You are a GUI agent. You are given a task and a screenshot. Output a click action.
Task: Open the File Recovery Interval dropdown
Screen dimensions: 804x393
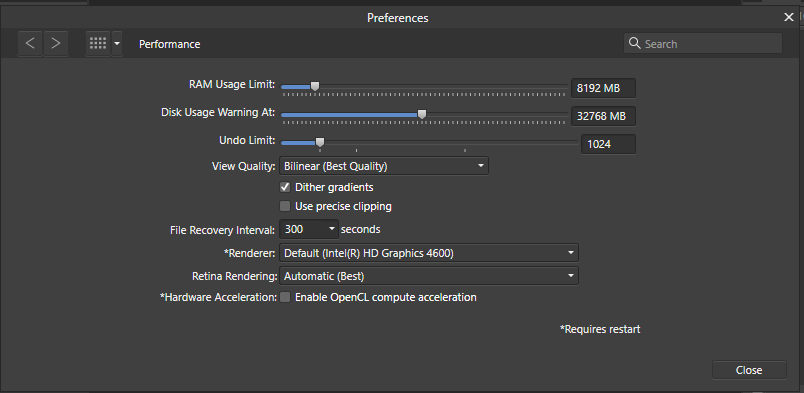pos(309,229)
